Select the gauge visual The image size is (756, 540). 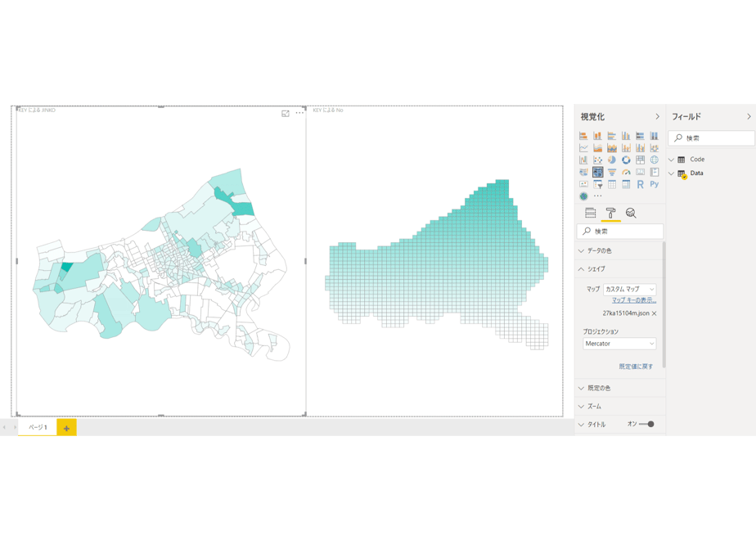click(626, 172)
